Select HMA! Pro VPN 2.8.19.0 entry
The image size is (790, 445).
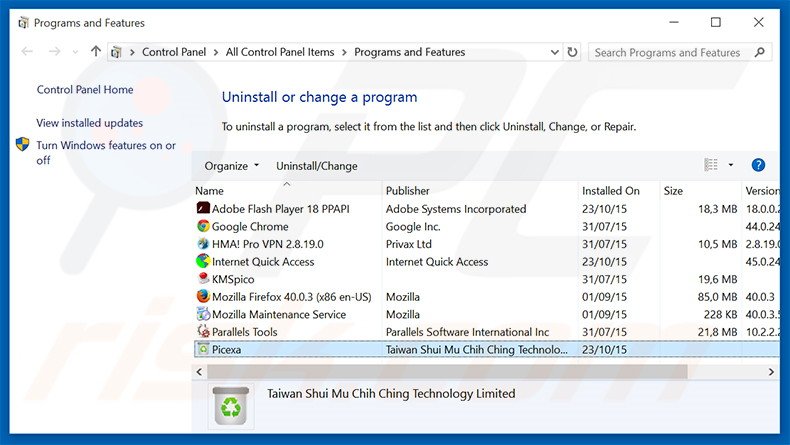[x=268, y=244]
